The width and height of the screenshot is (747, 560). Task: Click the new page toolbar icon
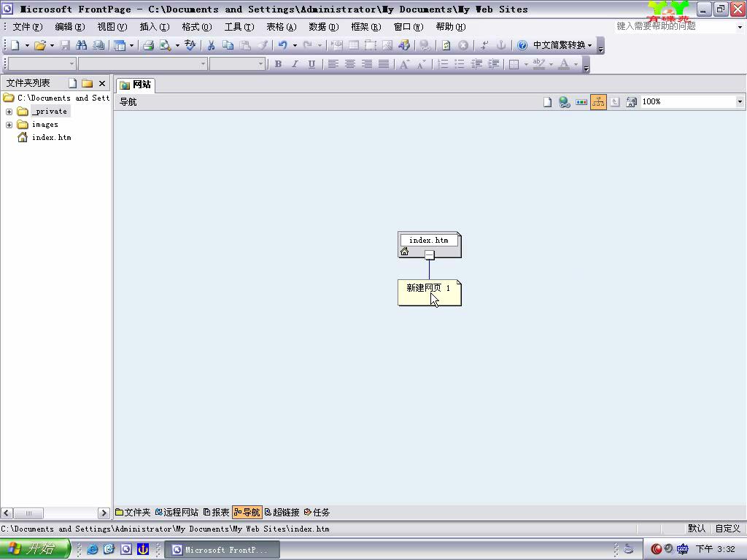click(x=15, y=45)
